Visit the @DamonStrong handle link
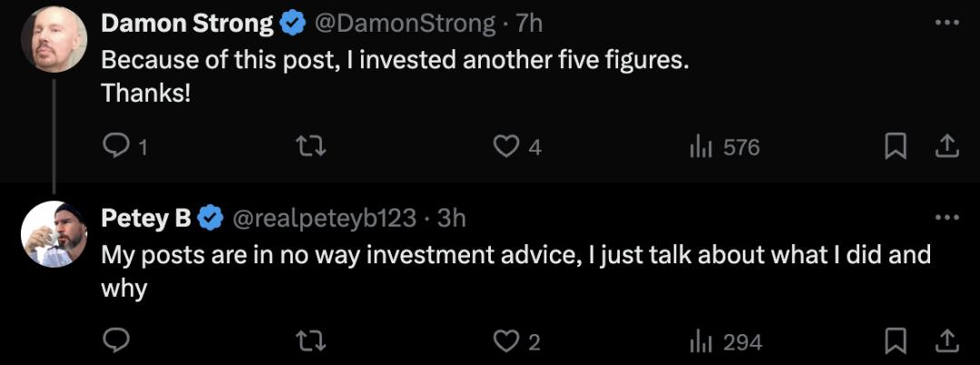Image resolution: width=980 pixels, height=365 pixels. tap(405, 24)
